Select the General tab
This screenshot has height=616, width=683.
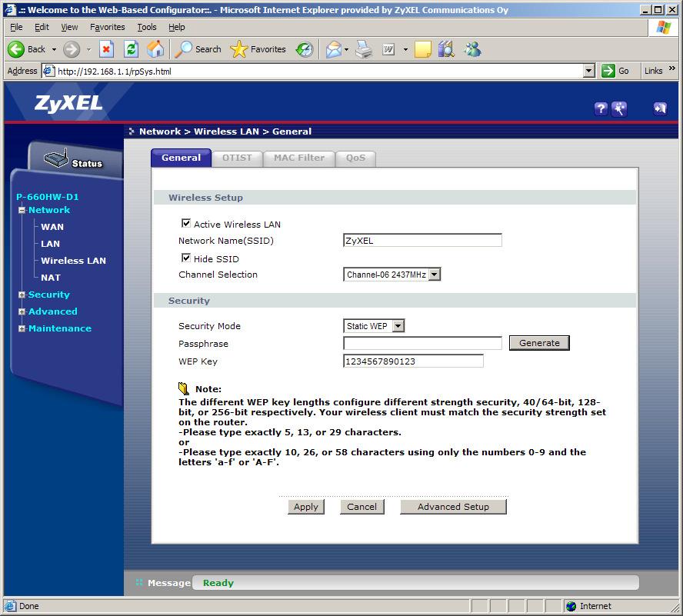coord(181,158)
